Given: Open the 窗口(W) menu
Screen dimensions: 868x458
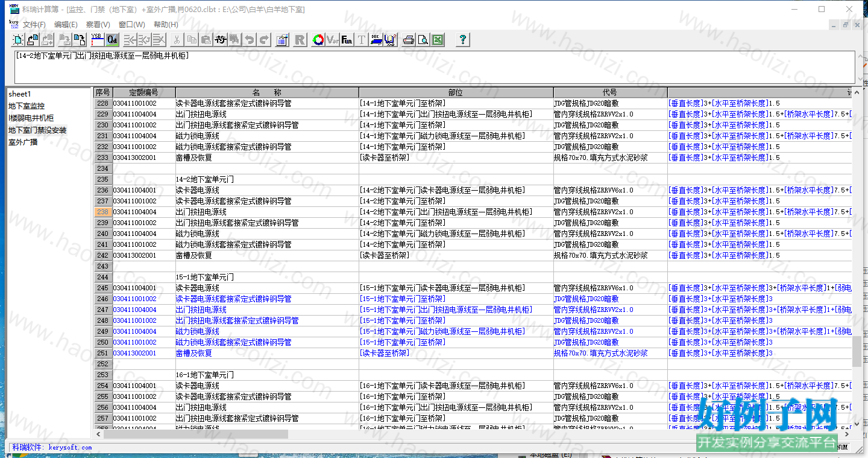Looking at the screenshot, I should [131, 25].
